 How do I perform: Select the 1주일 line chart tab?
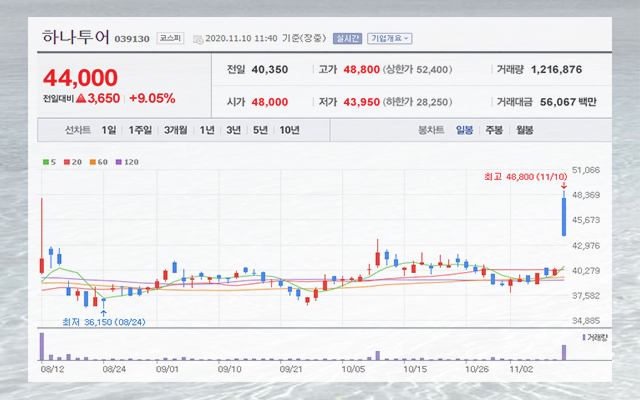(140, 130)
